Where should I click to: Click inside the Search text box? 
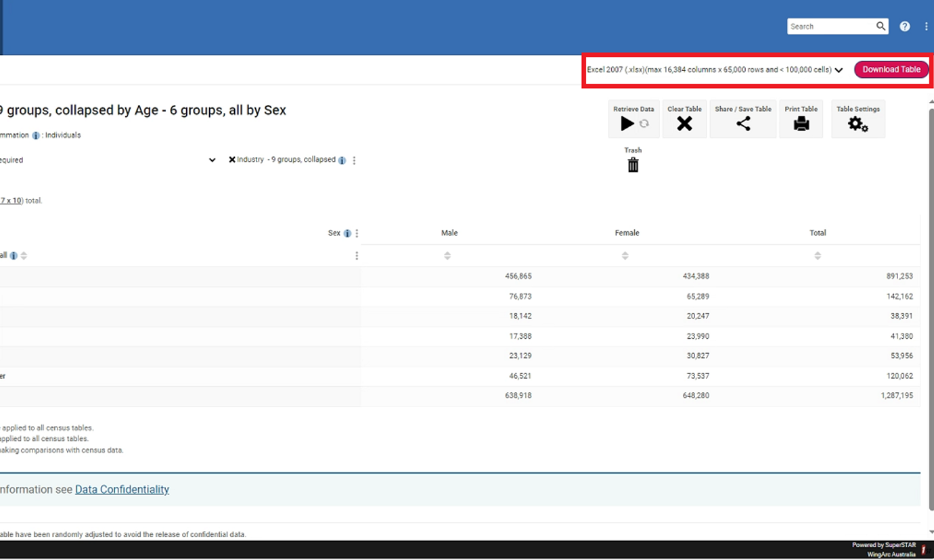click(830, 26)
